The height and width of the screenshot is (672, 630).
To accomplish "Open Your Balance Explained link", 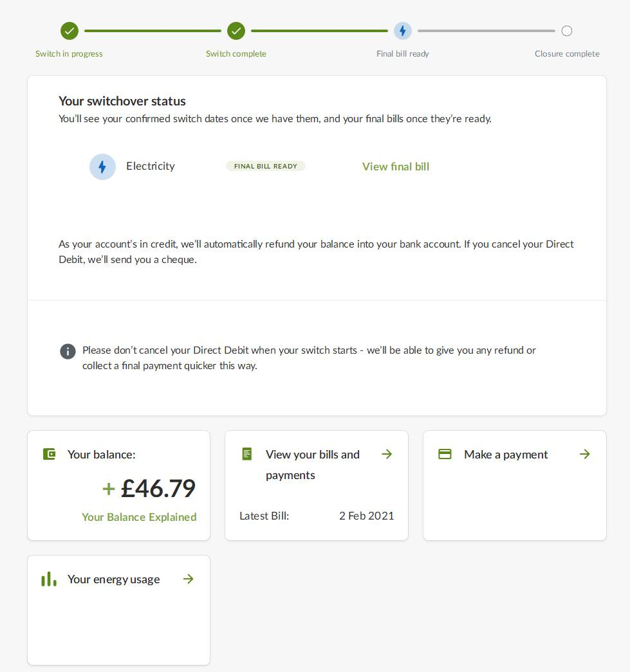I will tap(139, 517).
